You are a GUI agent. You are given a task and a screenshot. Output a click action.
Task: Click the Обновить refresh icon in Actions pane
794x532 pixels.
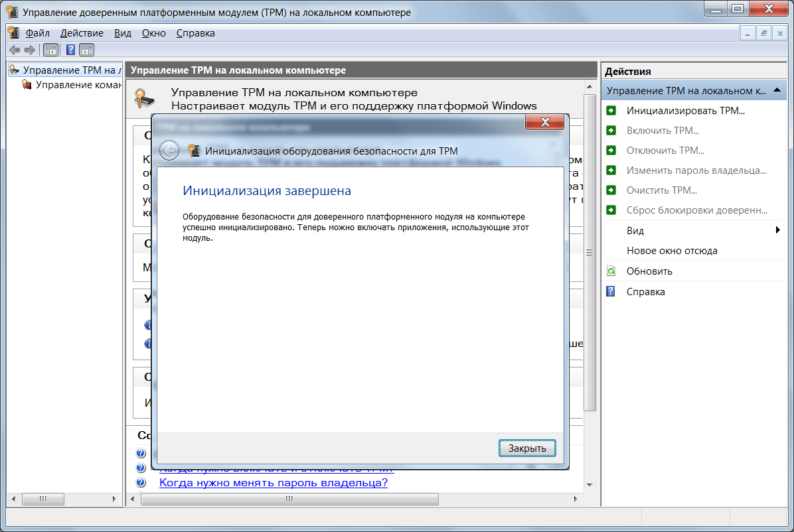[611, 271]
